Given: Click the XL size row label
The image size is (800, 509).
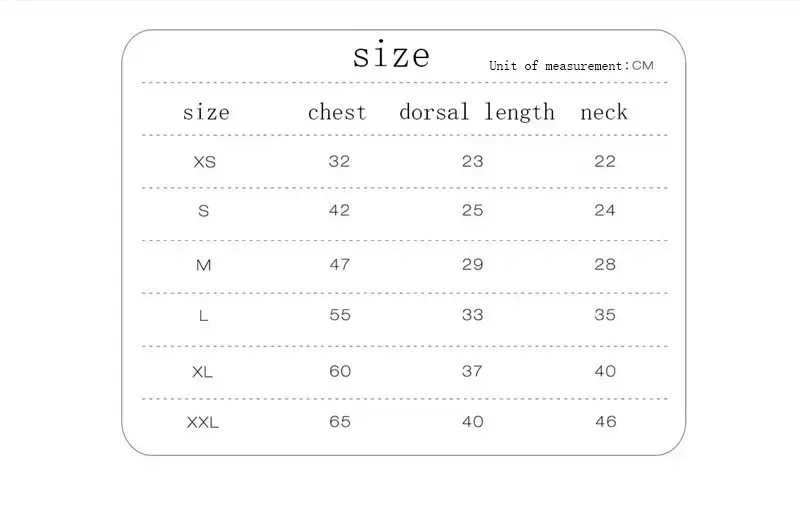Looking at the screenshot, I should tap(203, 372).
